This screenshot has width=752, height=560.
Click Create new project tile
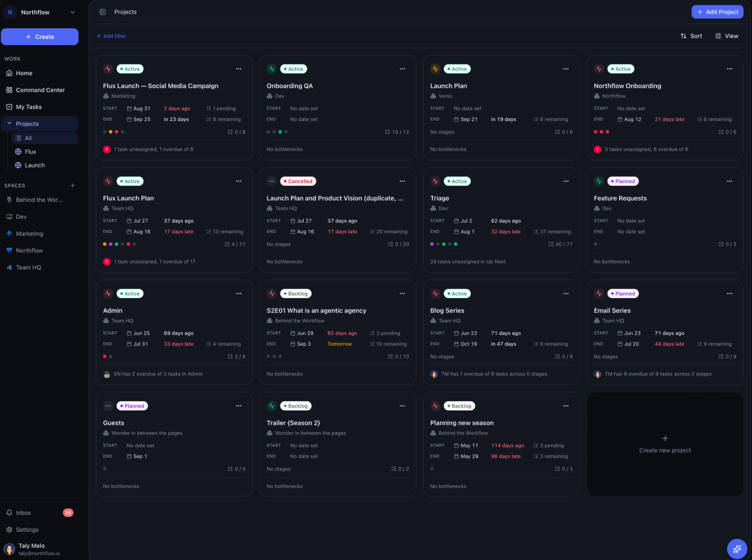click(665, 444)
